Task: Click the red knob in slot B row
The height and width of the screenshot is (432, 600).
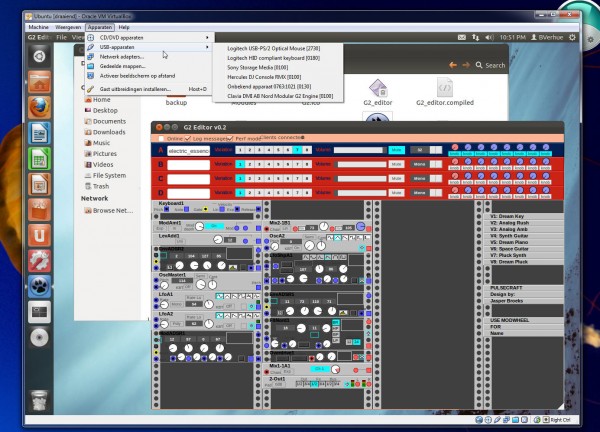Action: pyautogui.click(x=455, y=161)
